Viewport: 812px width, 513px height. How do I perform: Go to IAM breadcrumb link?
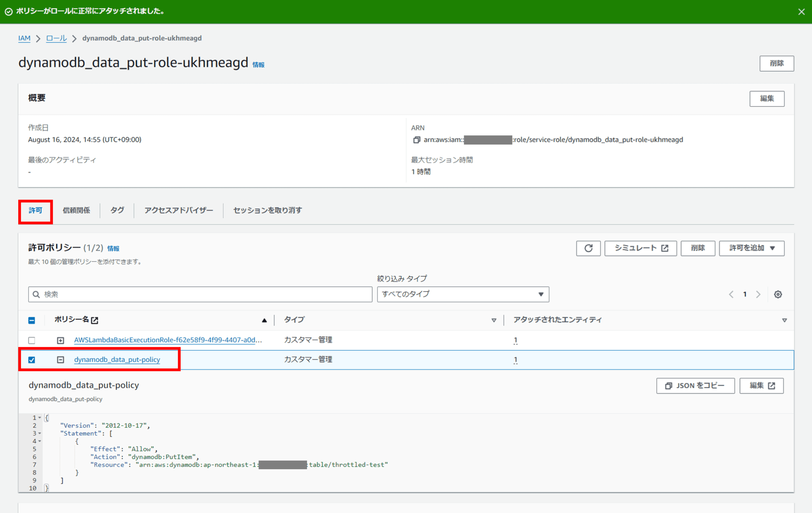point(24,38)
